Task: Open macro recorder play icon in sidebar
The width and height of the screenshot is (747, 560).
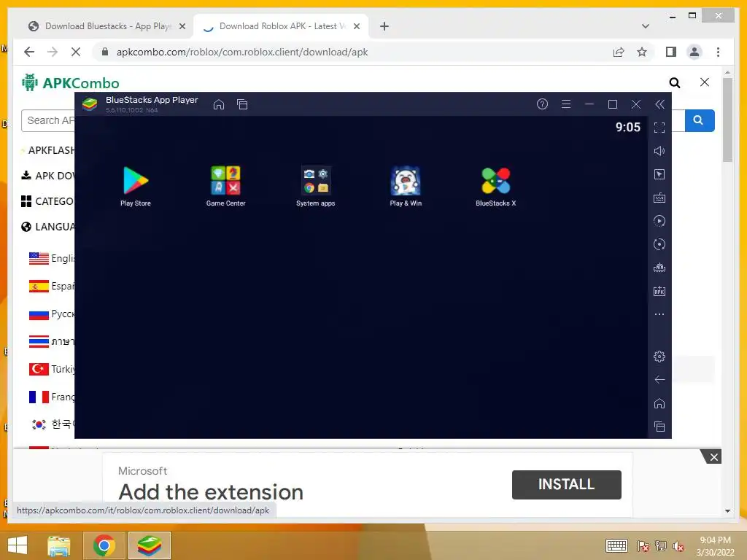Action: pyautogui.click(x=659, y=221)
